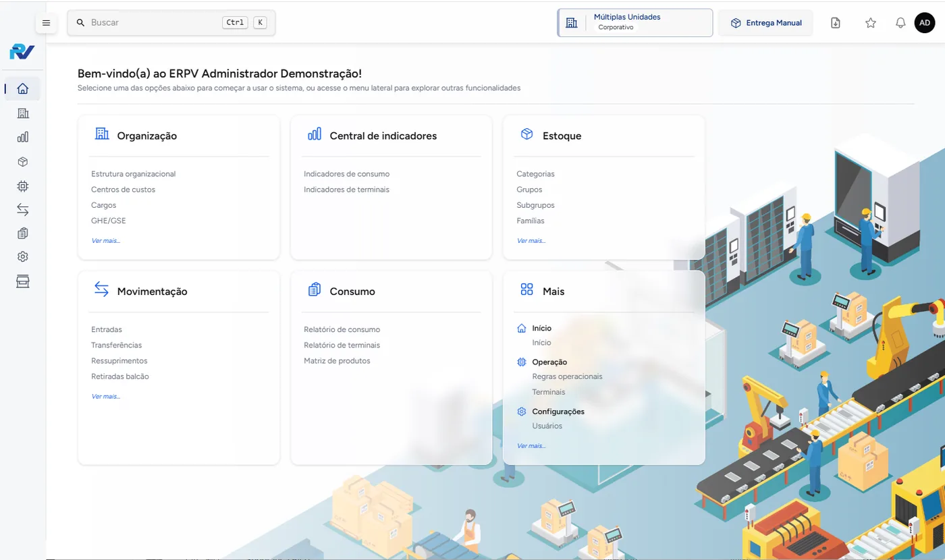Click the download file icon in header
The width and height of the screenshot is (945, 560).
tap(836, 23)
